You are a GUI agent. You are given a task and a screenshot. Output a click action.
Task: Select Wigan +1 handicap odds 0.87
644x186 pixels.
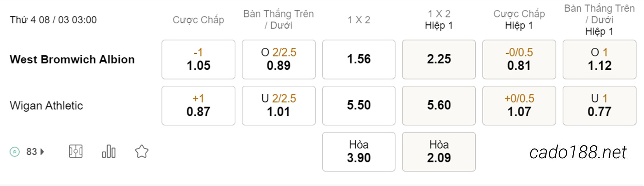(x=198, y=106)
